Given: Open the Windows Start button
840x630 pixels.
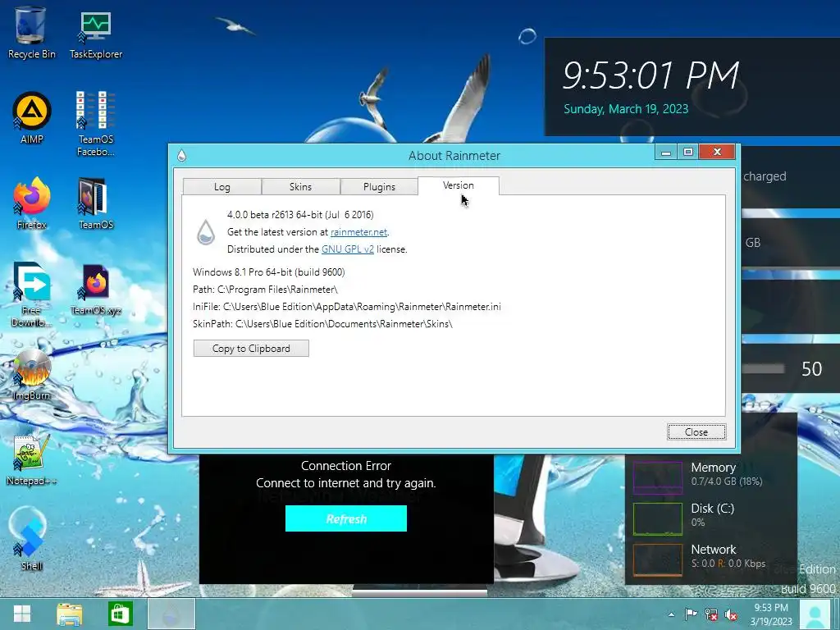Looking at the screenshot, I should click(22, 614).
